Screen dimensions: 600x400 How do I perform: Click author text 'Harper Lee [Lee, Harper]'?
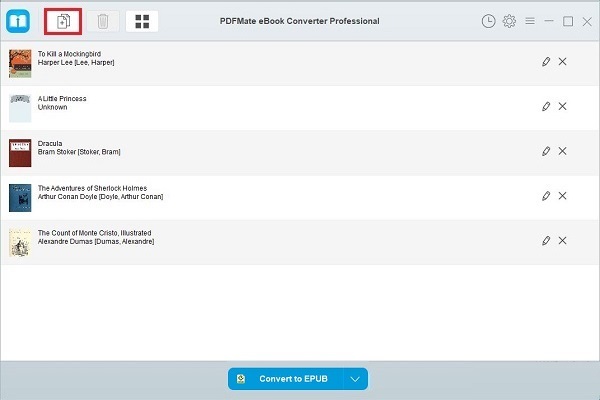(76, 62)
